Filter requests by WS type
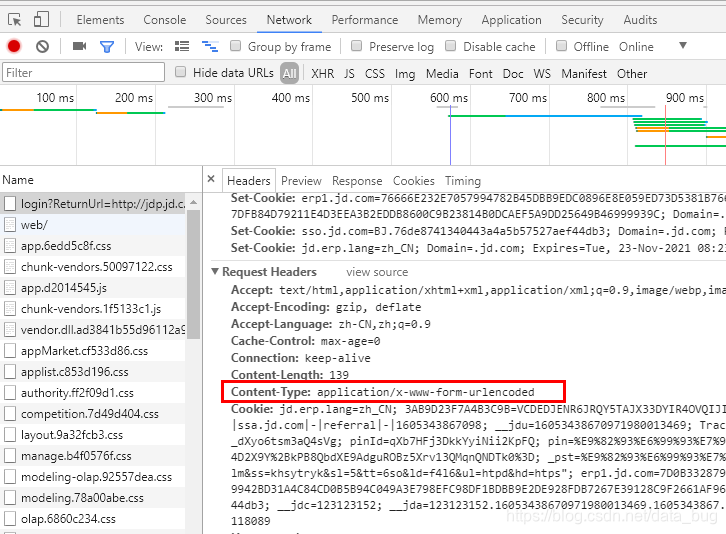Screen dimensions: 726x534 pos(542,74)
